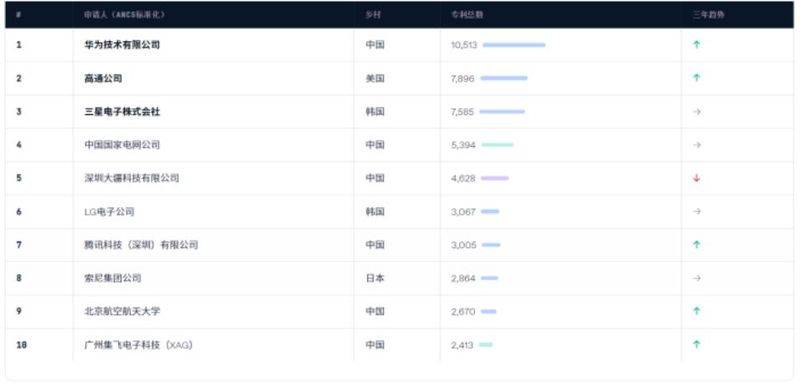Click the patent count 4,628
Screen dimensions: 800x385
point(463,178)
